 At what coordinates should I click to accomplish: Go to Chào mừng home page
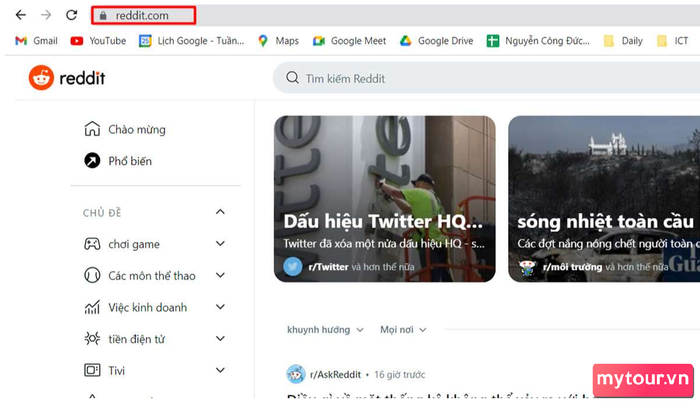pos(125,129)
